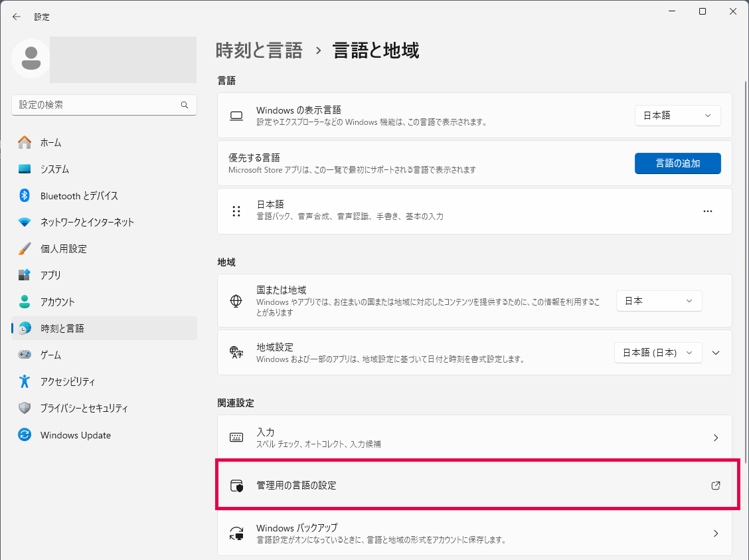This screenshot has width=749, height=560.
Task: Click the external link icon for 管理用の言語の設定
Action: 715,486
